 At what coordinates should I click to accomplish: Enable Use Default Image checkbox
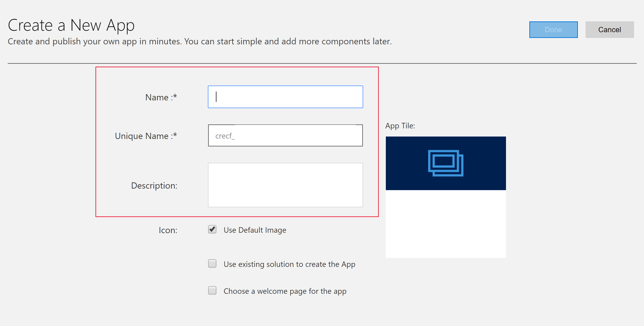click(x=212, y=230)
